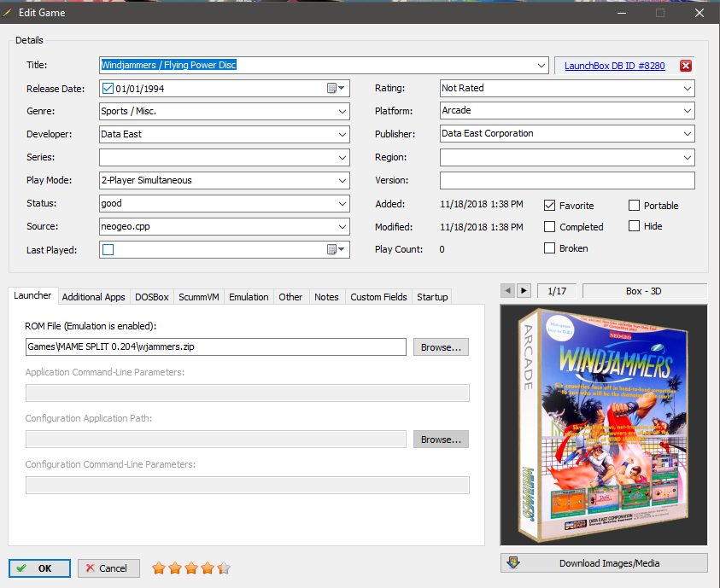Set rating to third star

coord(191,568)
